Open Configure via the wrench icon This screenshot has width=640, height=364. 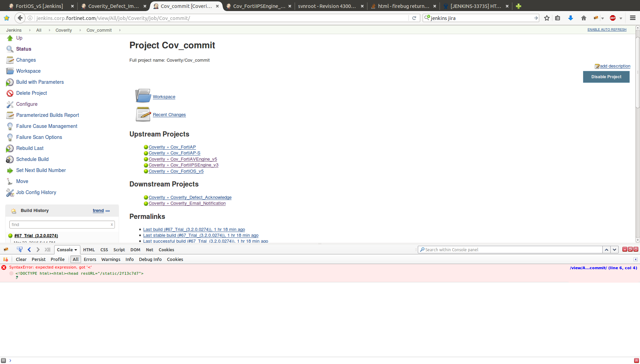[x=10, y=104]
